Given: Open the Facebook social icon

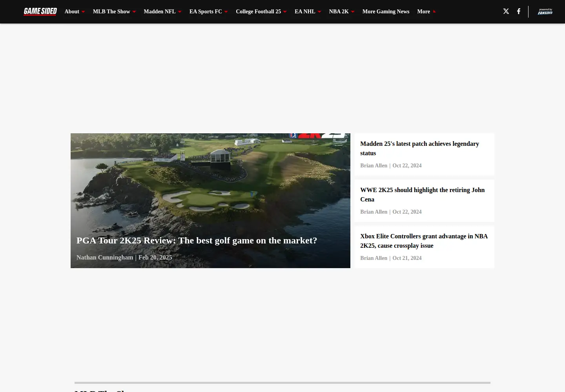Looking at the screenshot, I should 519,11.
